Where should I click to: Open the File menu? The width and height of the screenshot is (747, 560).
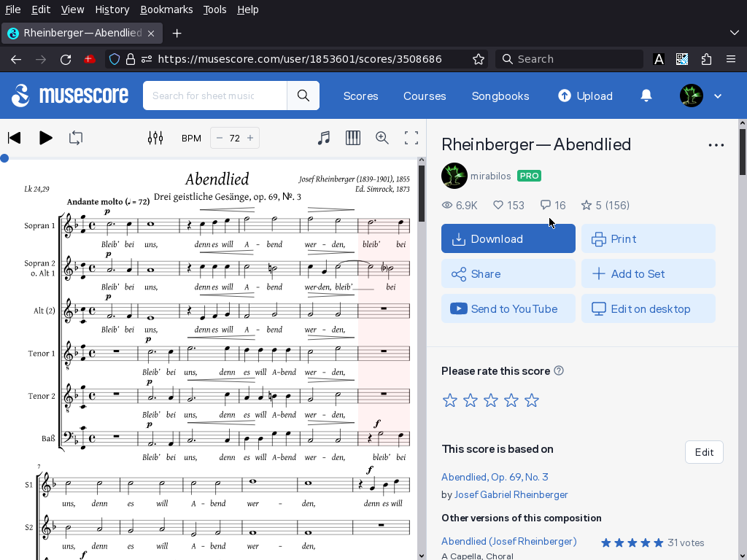point(12,9)
